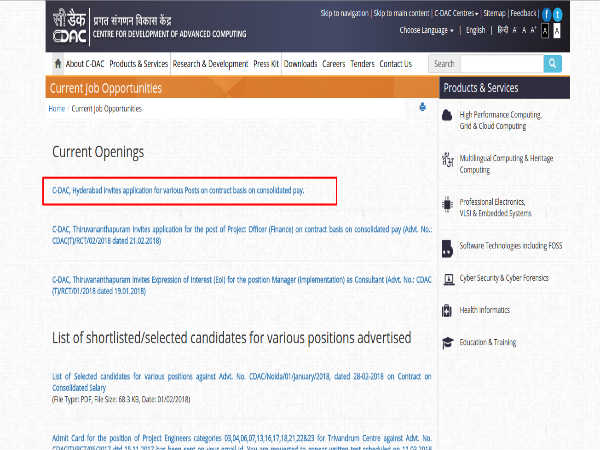Viewport: 600px width, 450px height.
Task: Open Downloads menu item
Action: (x=300, y=64)
